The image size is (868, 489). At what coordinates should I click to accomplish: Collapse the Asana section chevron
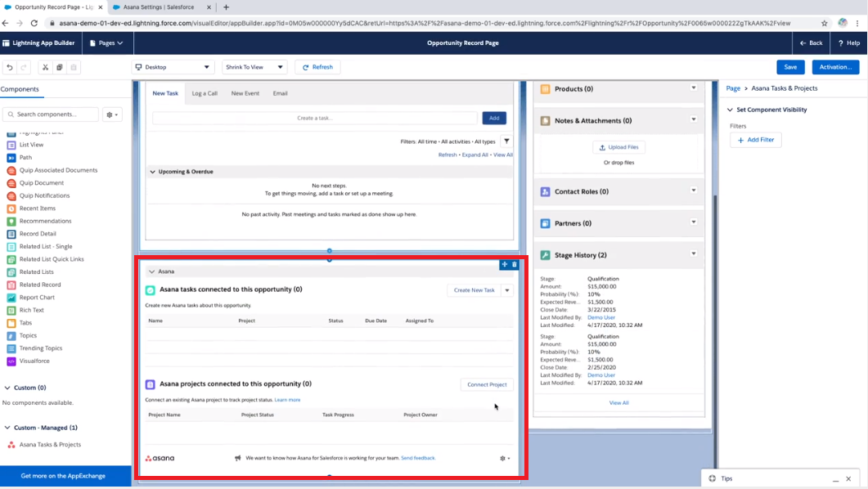[x=151, y=271]
